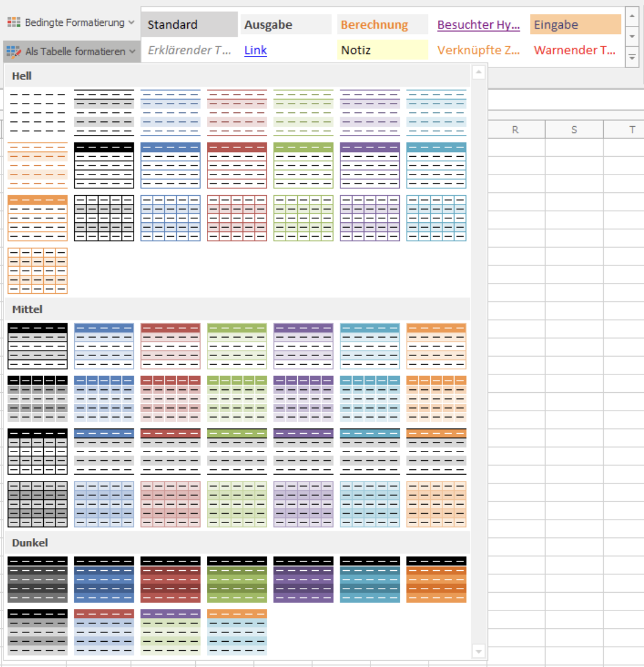The width and height of the screenshot is (644, 667).
Task: Choose Dunkel green style with black header
Action: 237,580
